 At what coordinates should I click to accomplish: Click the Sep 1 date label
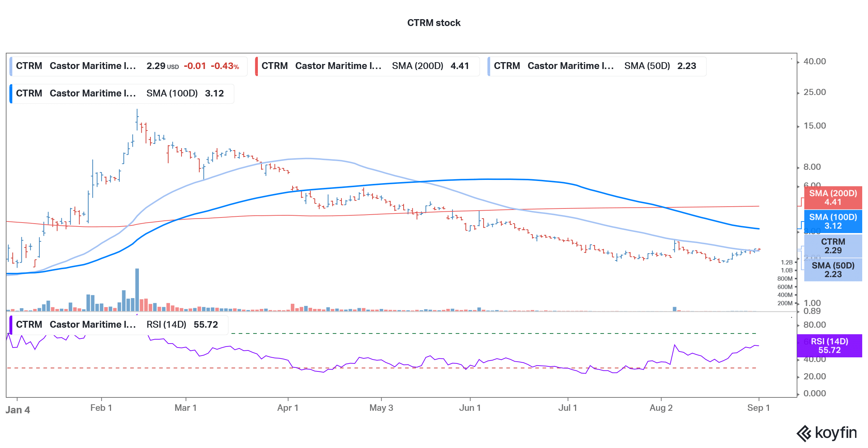coord(758,408)
